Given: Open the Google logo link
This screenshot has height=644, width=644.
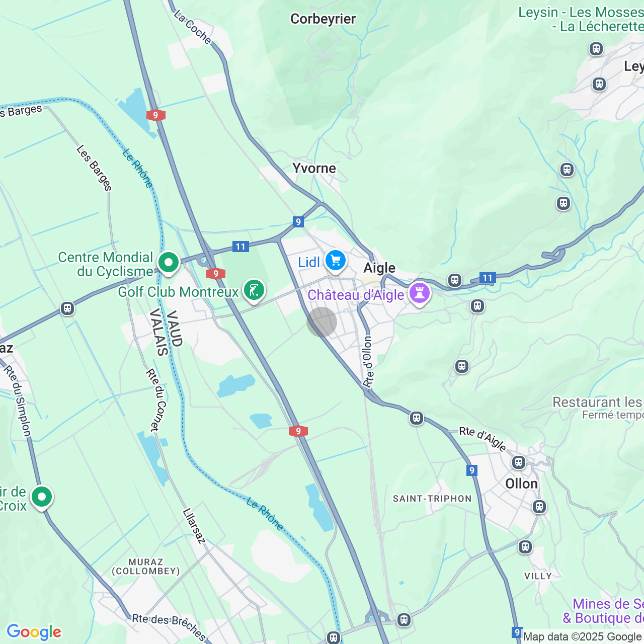Looking at the screenshot, I should [34, 632].
